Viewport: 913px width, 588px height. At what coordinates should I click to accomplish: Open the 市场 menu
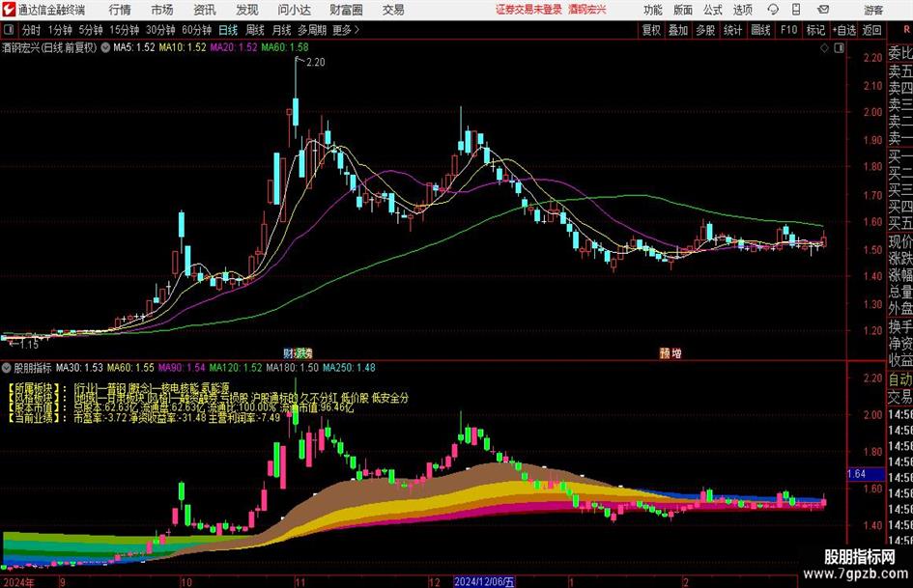162,10
